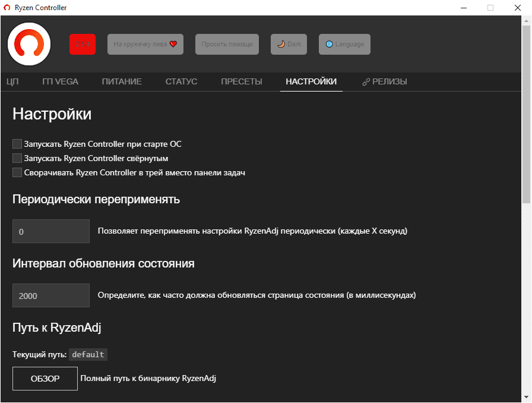Enable 'Запускать Ryzen Controller при старте ОС' checkbox
532x403 pixels.
pos(17,144)
